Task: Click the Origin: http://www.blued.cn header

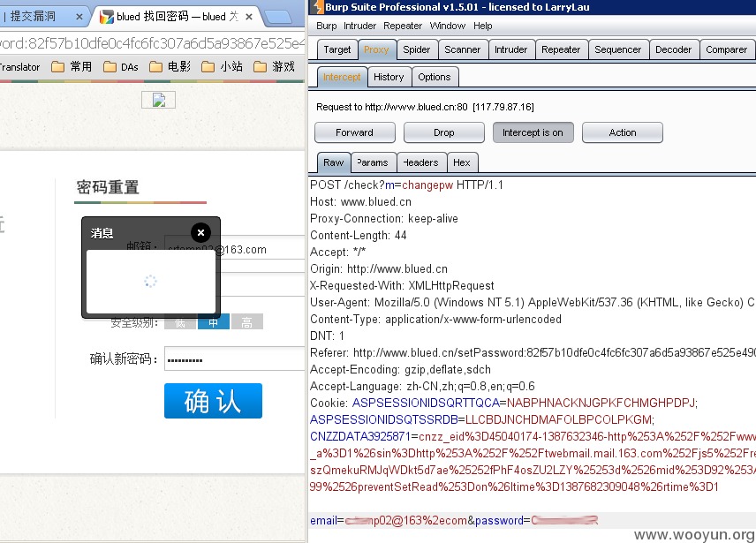Action: pyautogui.click(x=379, y=268)
